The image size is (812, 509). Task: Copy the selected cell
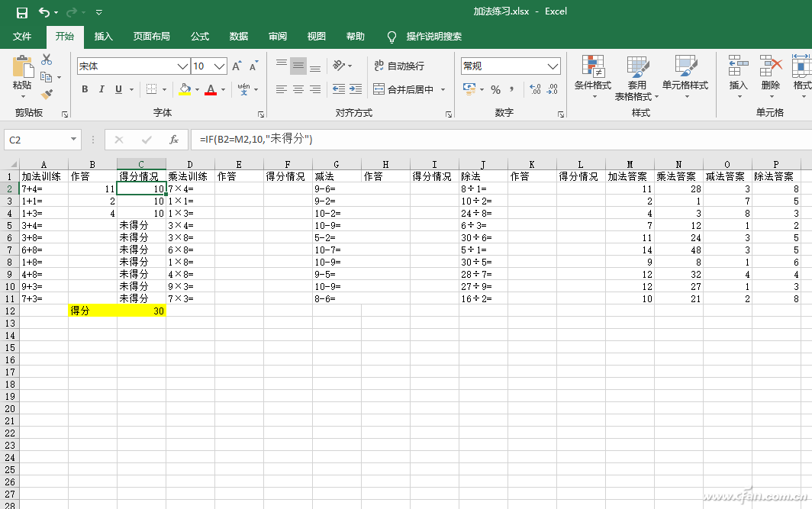pos(47,77)
